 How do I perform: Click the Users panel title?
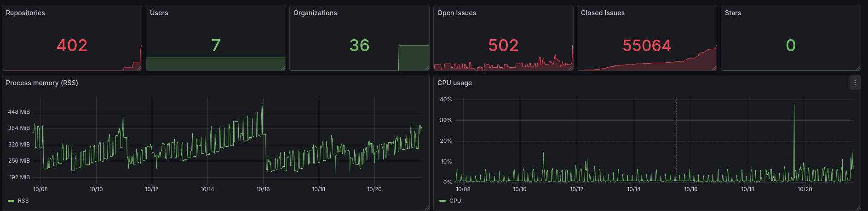click(159, 13)
